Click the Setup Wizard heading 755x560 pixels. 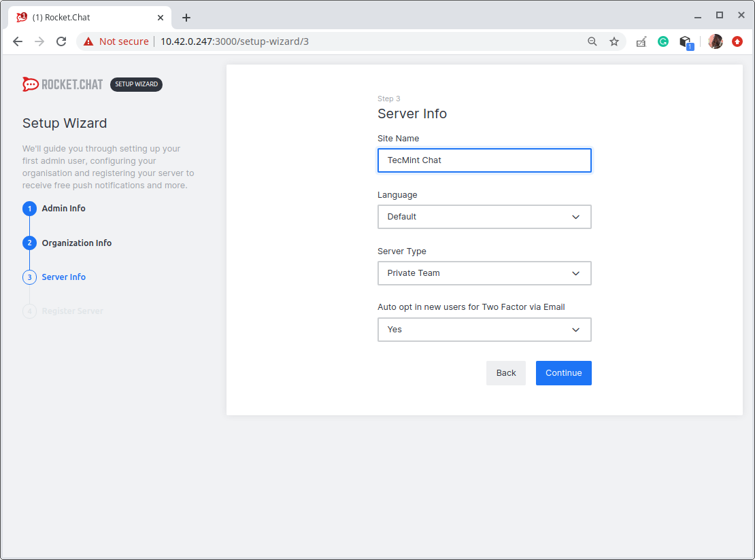(65, 123)
